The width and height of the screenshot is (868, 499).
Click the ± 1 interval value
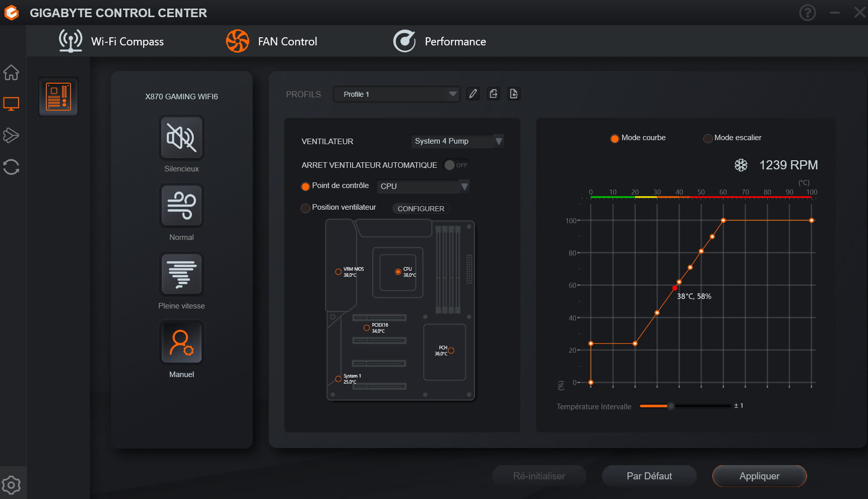tap(739, 405)
